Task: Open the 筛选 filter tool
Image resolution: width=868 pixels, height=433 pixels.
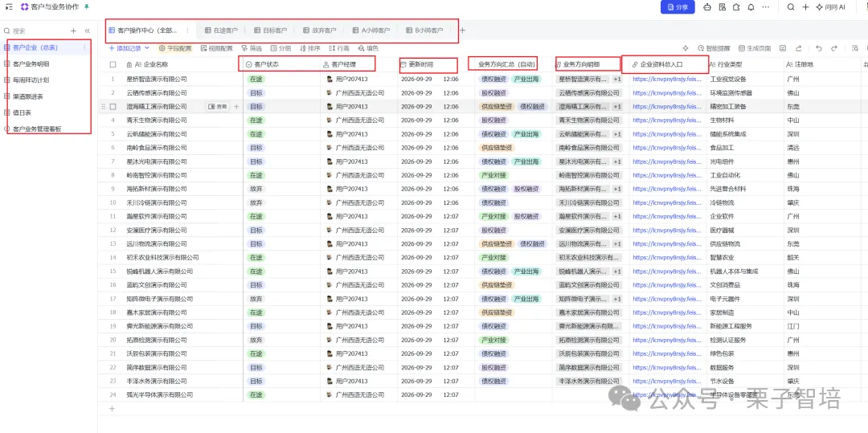Action: 252,48
